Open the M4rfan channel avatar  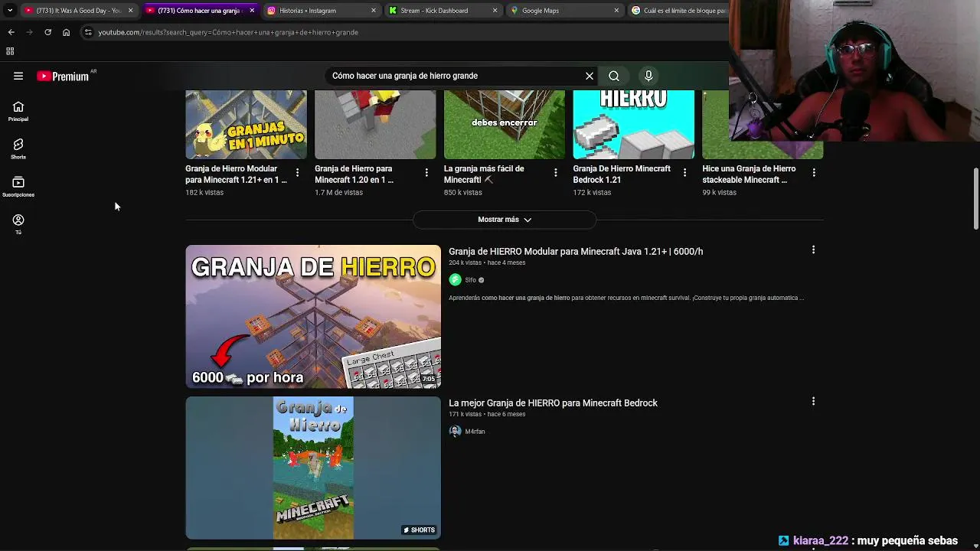[455, 432]
